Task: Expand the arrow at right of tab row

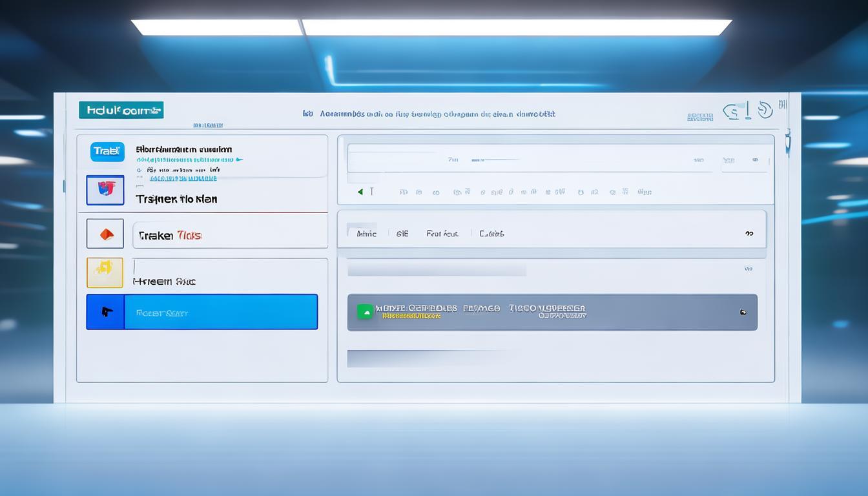Action: click(x=749, y=234)
